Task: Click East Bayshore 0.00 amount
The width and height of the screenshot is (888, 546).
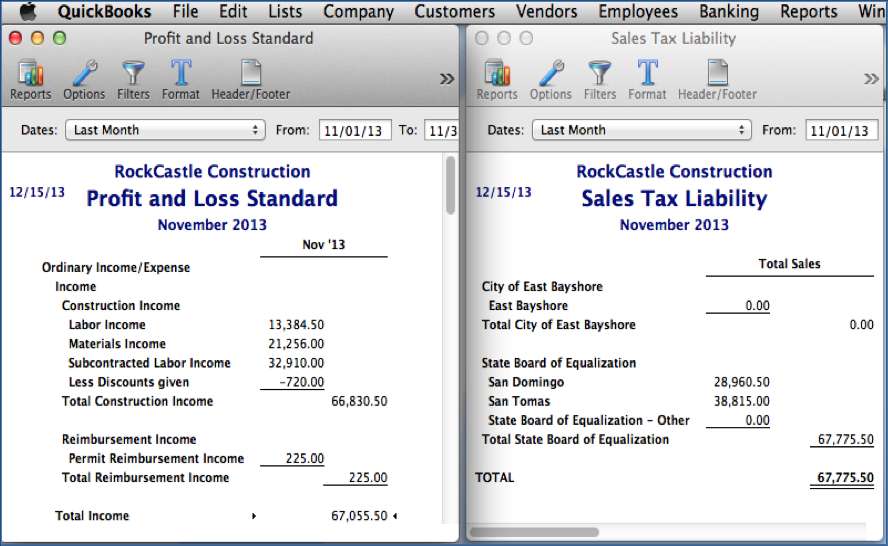Action: (x=757, y=306)
